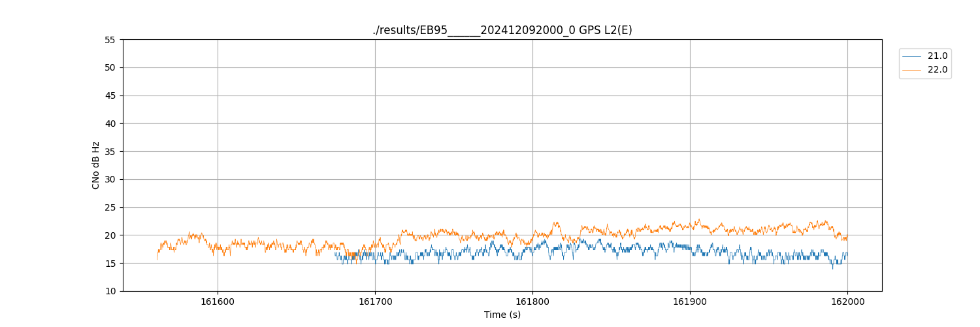Click the 'Time (s)' x-axis label
980x327 pixels.
click(502, 315)
